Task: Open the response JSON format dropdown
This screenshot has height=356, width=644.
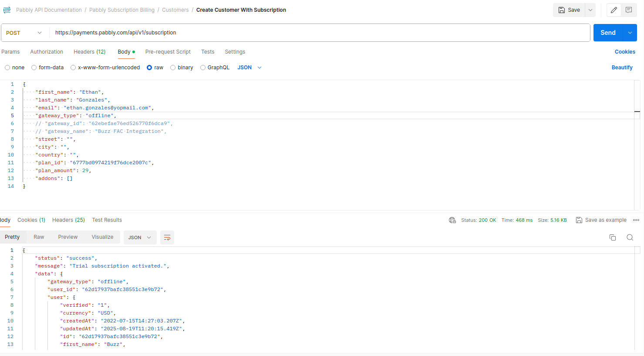Action: point(140,237)
